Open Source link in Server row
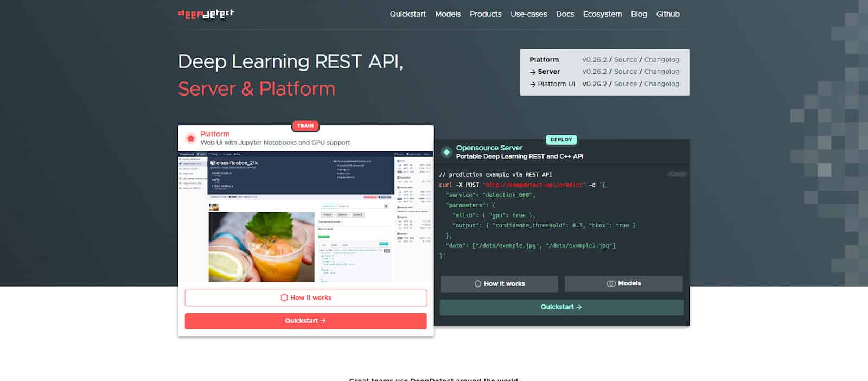 [626, 72]
